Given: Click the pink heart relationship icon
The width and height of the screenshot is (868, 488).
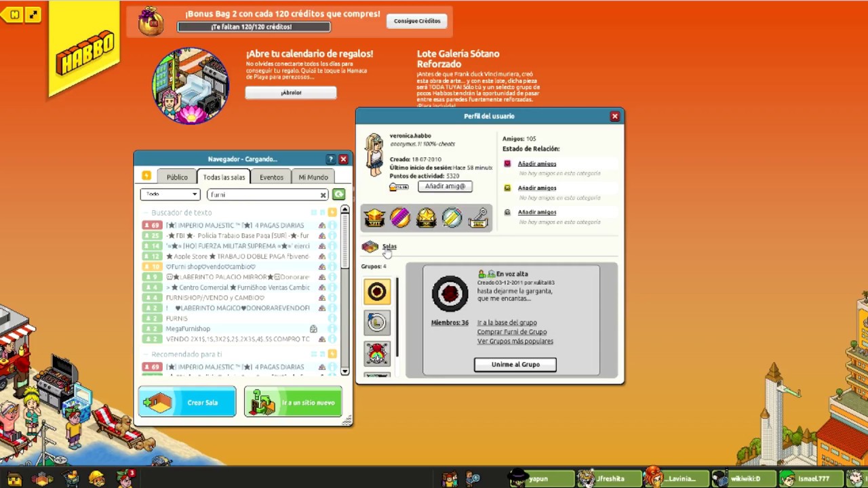Looking at the screenshot, I should [507, 163].
